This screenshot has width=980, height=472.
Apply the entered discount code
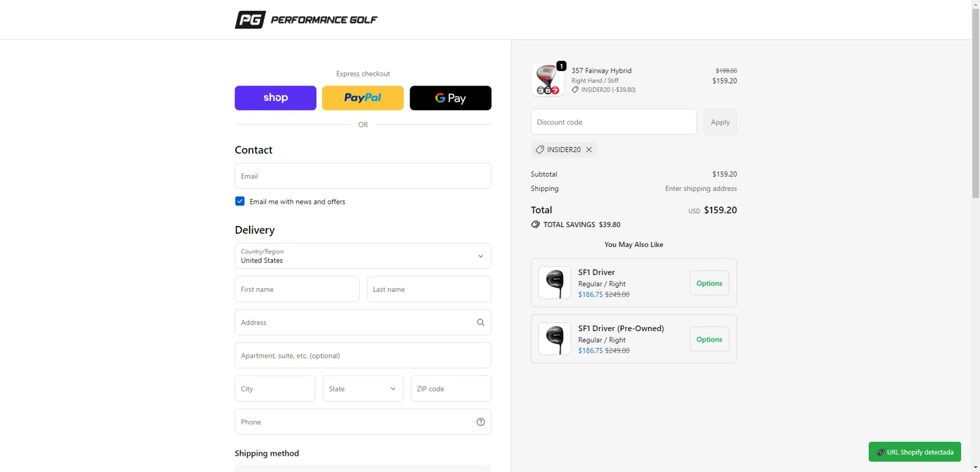(x=720, y=122)
